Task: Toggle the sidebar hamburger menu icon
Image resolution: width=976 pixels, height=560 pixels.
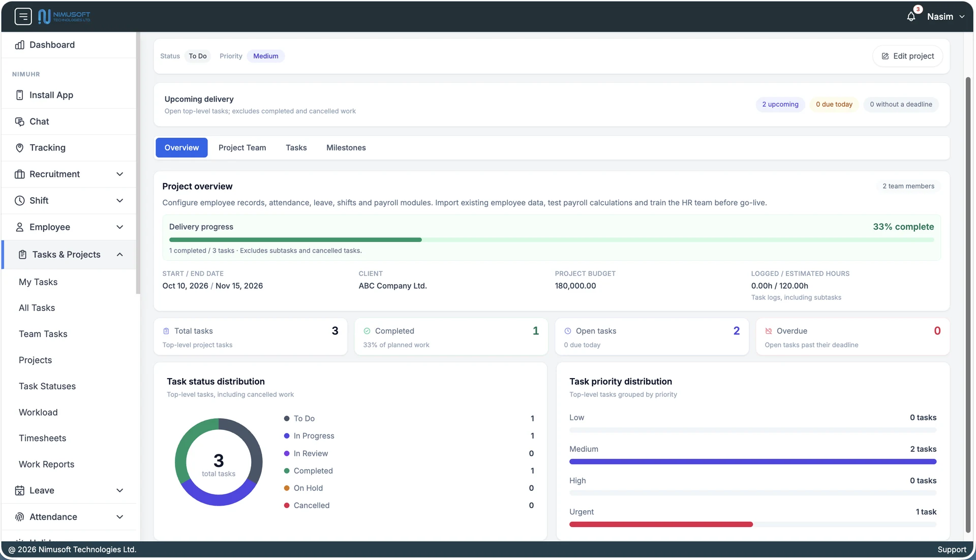Action: click(23, 16)
